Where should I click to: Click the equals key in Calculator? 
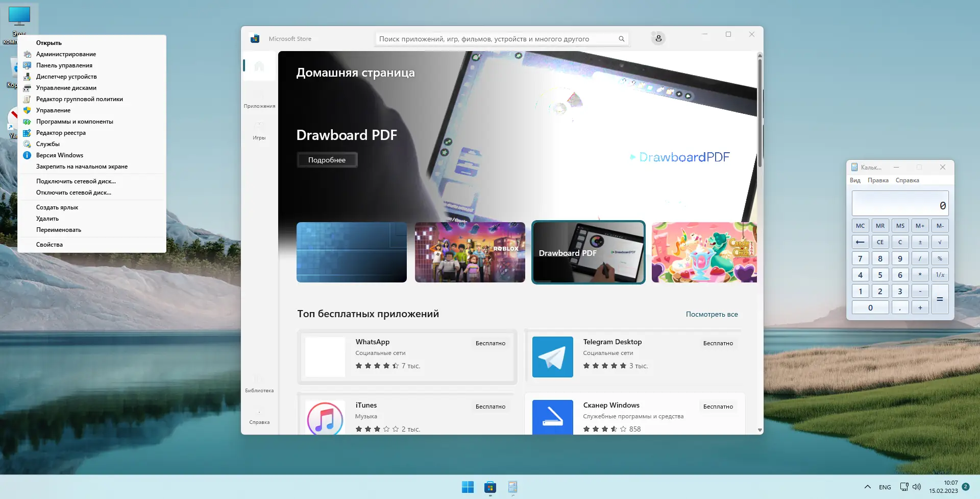click(940, 299)
